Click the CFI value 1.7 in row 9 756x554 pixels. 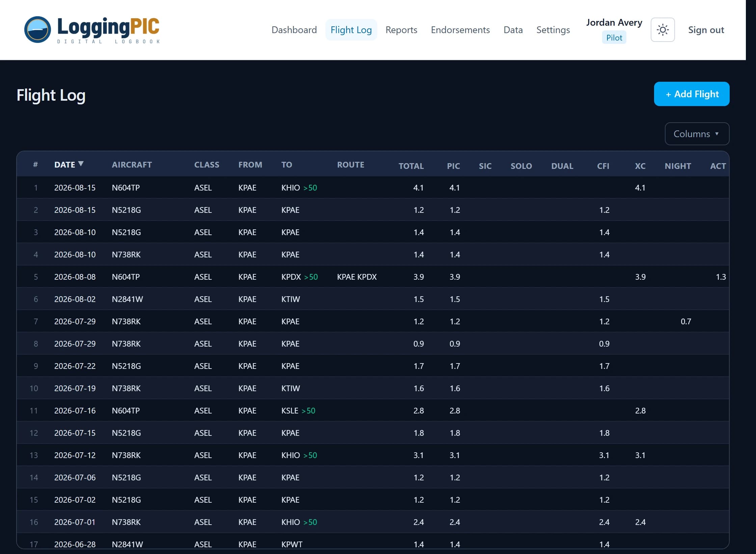604,366
